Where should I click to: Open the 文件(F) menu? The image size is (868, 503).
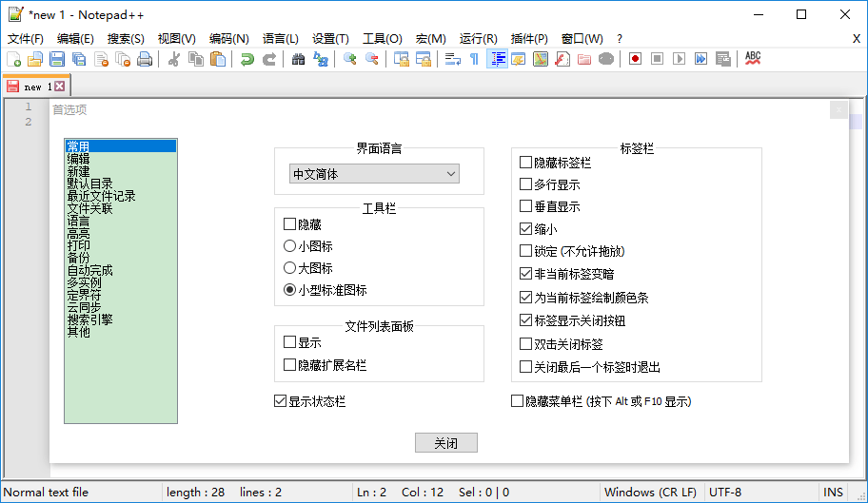(x=26, y=39)
